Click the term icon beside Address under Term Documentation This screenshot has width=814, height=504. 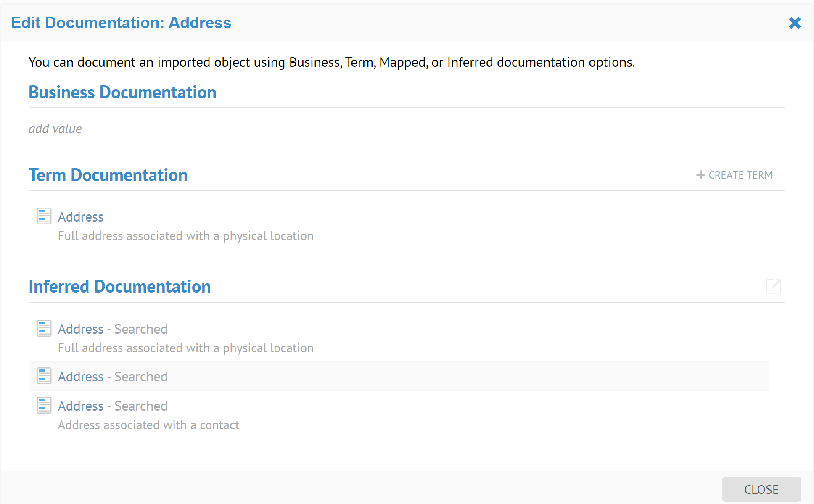(44, 216)
